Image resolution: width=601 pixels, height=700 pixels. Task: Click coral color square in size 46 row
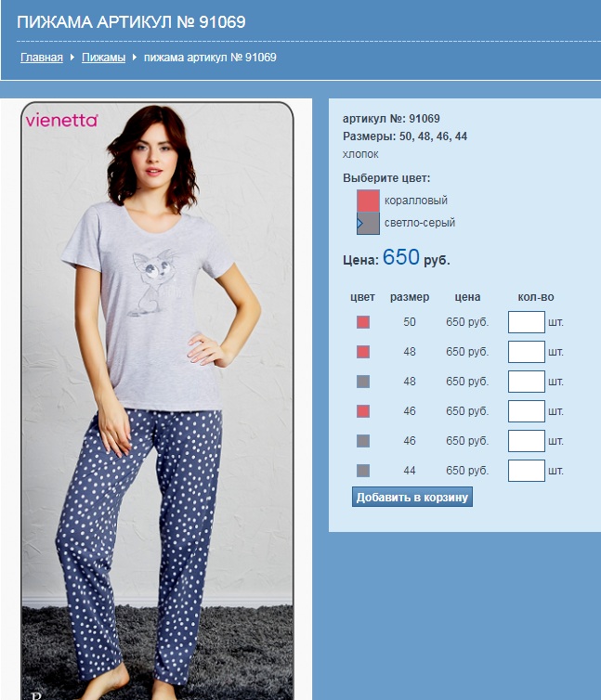(363, 411)
